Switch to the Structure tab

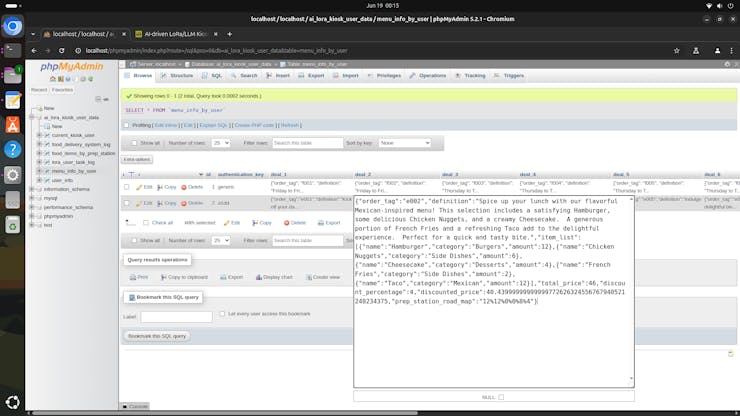pyautogui.click(x=177, y=76)
